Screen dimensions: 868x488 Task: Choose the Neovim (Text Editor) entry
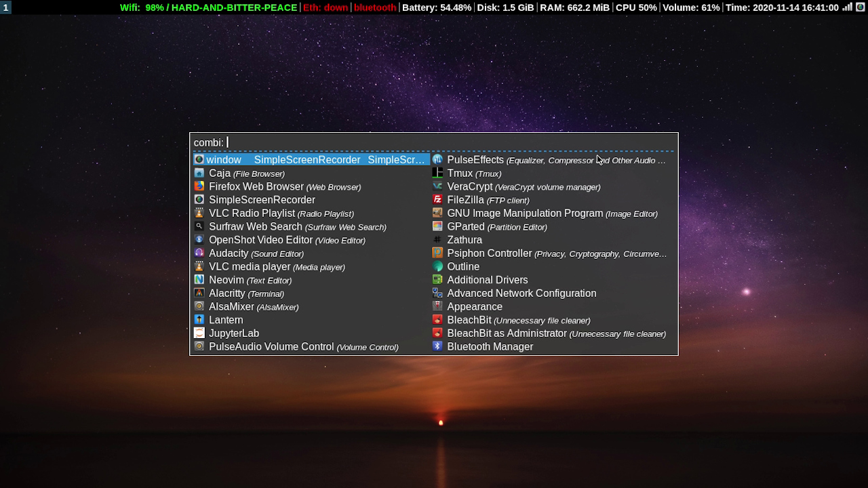tap(311, 280)
